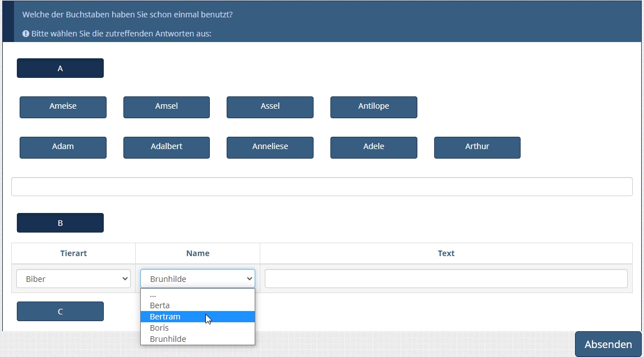Image resolution: width=644 pixels, height=357 pixels.
Task: Toggle the C letter button
Action: click(x=60, y=312)
